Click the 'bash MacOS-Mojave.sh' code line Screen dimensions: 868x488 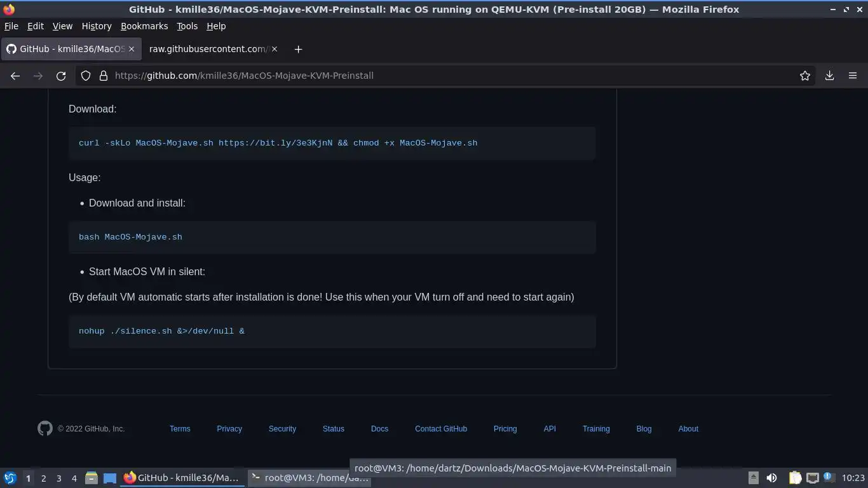pyautogui.click(x=130, y=237)
